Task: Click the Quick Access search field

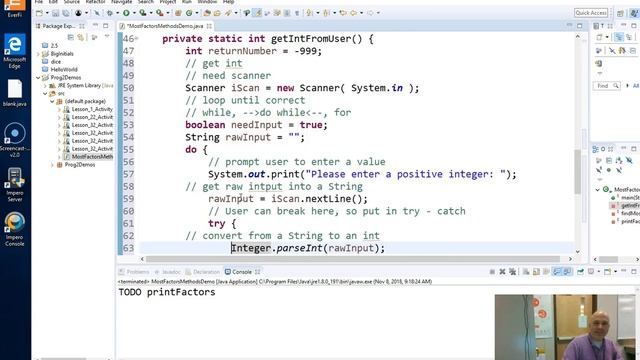Action: (591, 13)
